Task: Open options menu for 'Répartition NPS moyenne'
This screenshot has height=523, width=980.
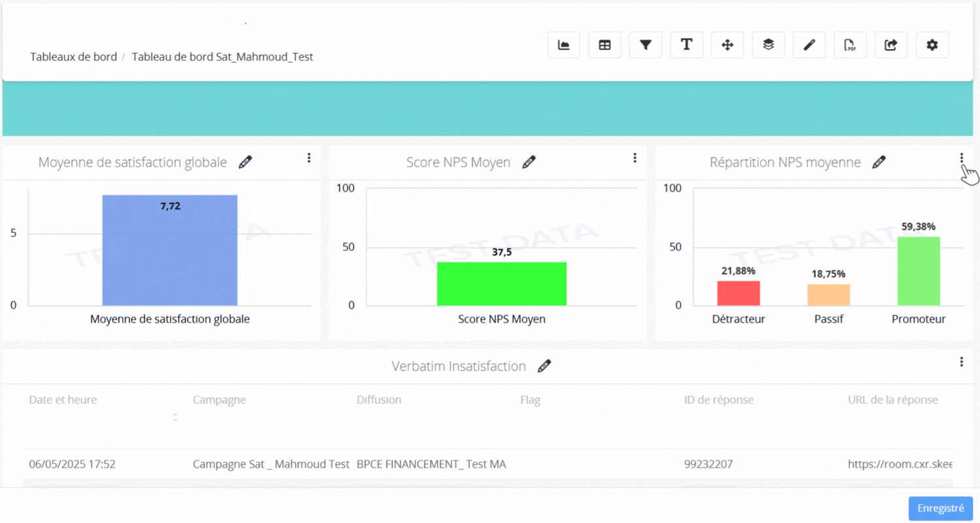Action: click(x=961, y=158)
